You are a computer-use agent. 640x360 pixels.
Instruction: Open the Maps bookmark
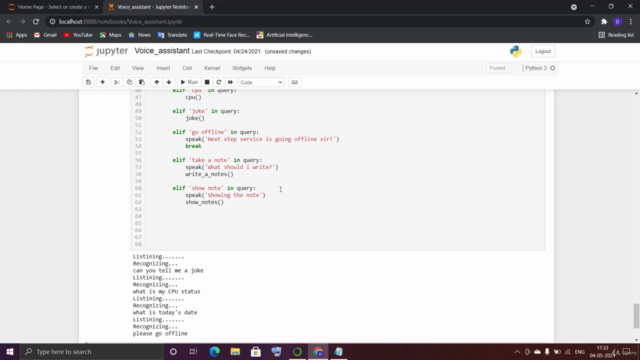[x=111, y=35]
